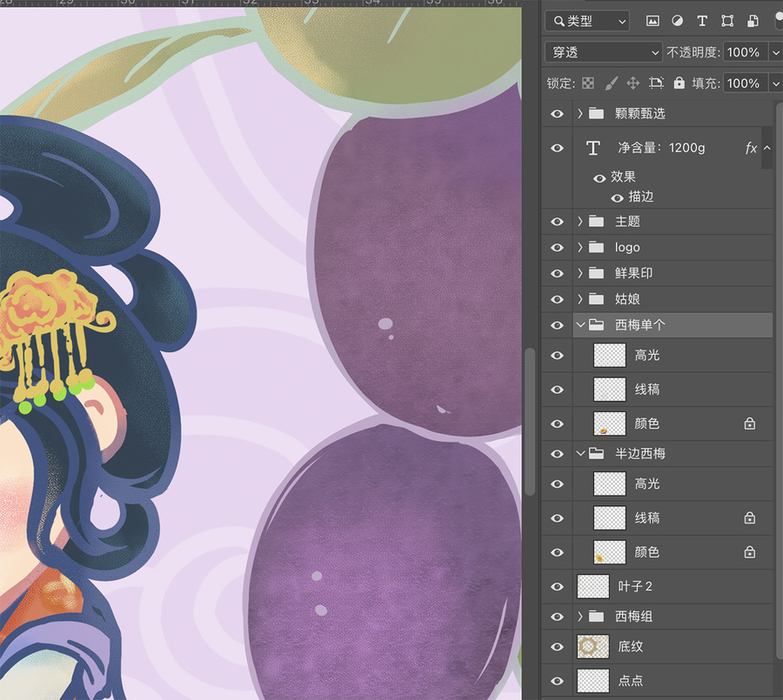Filter layers by adjustment layer icon
Image resolution: width=783 pixels, height=700 pixels.
677,21
